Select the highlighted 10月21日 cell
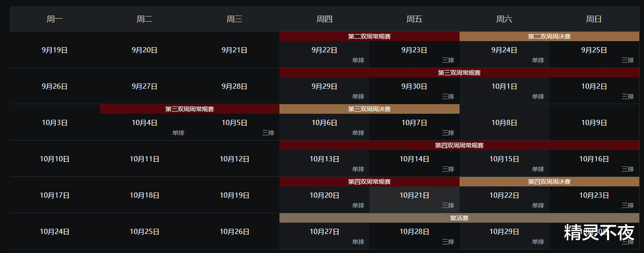The image size is (644, 253). 414,198
